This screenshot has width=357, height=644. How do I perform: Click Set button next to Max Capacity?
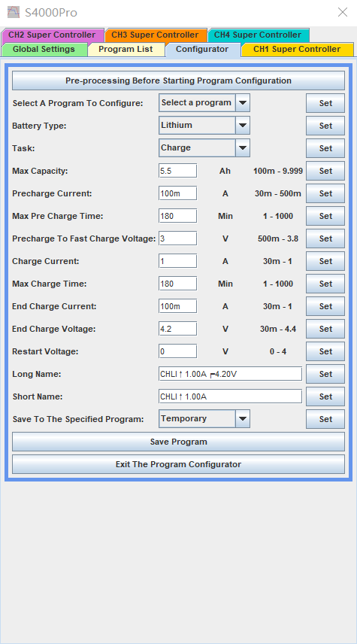(325, 171)
